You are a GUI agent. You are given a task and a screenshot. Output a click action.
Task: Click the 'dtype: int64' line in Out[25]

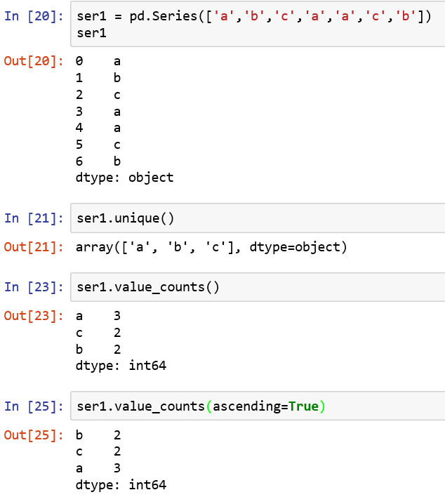click(121, 485)
